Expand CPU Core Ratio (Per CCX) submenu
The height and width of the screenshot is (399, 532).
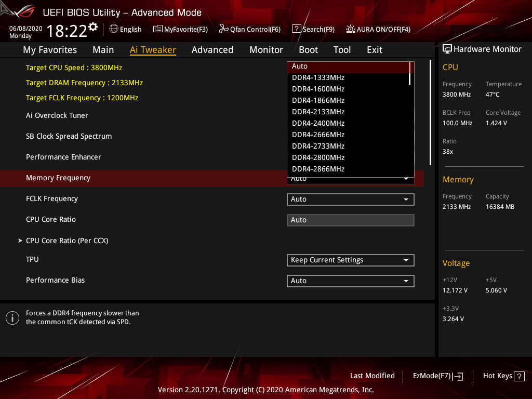tap(67, 241)
